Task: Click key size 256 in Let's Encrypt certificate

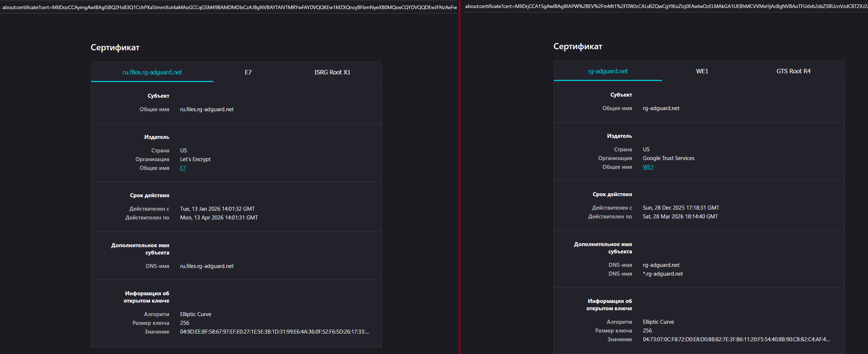Action: point(185,323)
